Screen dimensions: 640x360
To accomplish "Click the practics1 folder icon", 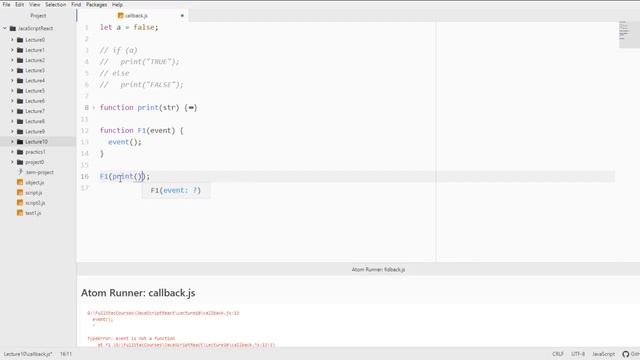I will click(20, 152).
